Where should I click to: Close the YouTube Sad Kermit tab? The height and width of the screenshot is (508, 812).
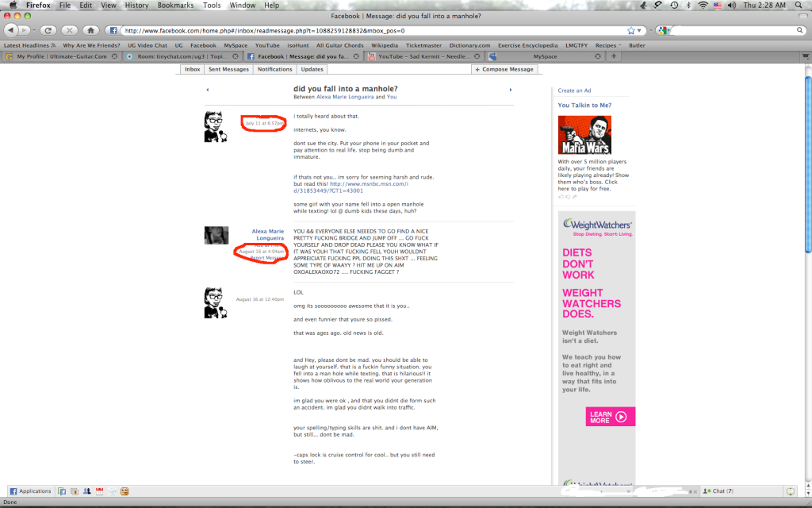click(477, 56)
